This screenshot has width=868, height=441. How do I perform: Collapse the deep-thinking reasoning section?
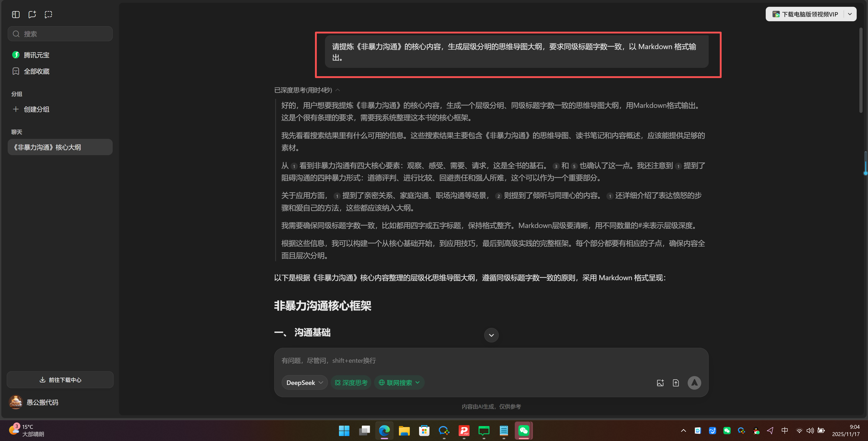pyautogui.click(x=338, y=90)
